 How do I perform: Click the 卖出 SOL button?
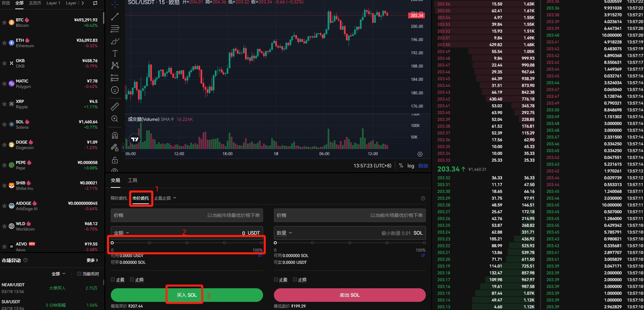click(x=350, y=295)
